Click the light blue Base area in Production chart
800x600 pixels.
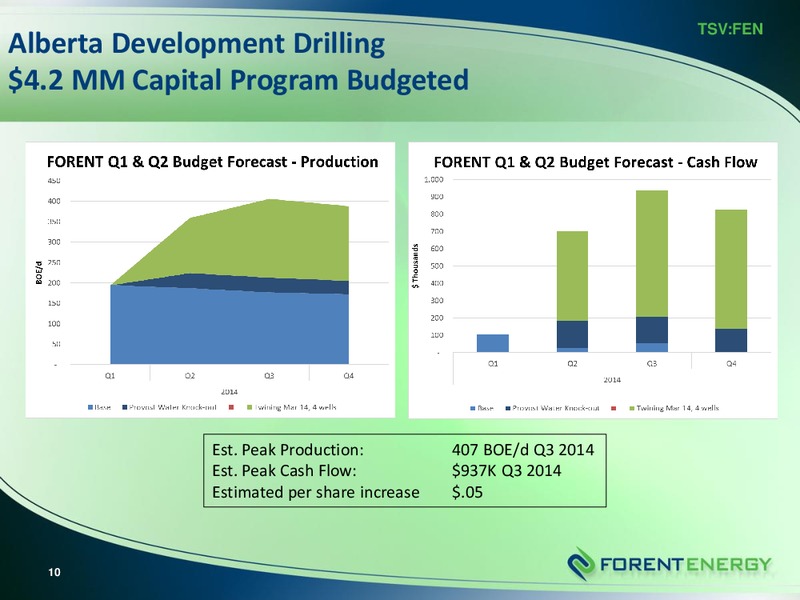click(x=230, y=329)
